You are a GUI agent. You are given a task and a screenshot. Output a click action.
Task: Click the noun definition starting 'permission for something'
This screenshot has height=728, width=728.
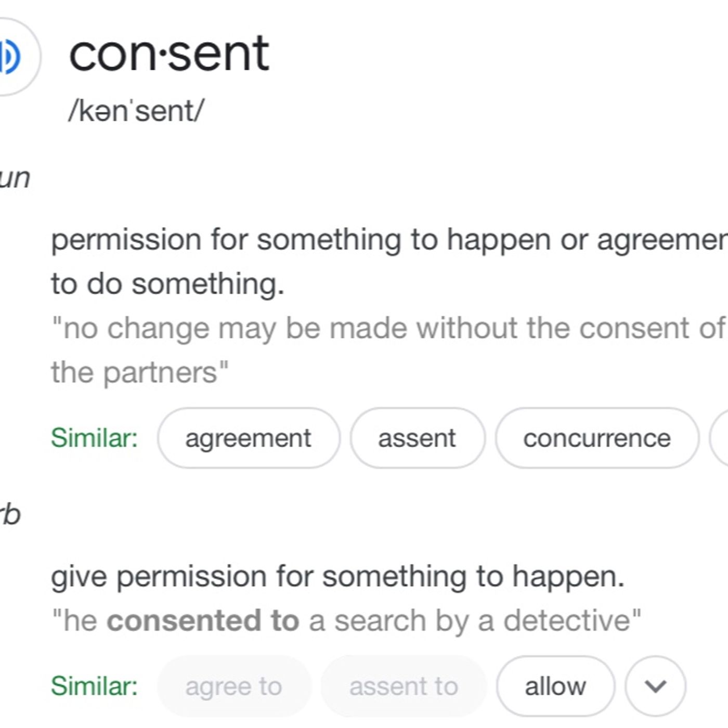tap(364, 240)
